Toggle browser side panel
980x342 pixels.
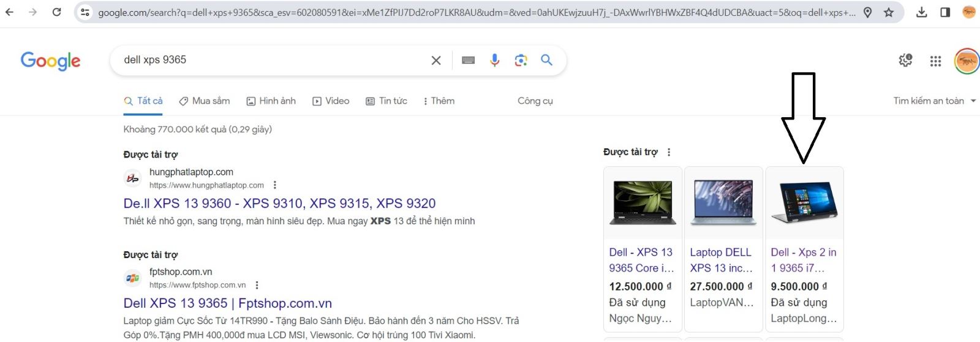[x=944, y=12]
